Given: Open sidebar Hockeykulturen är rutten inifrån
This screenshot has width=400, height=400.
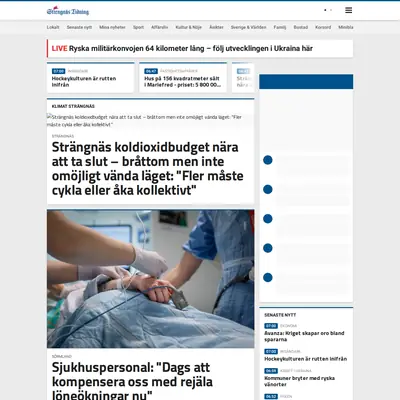Looking at the screenshot, I should pos(306,359).
